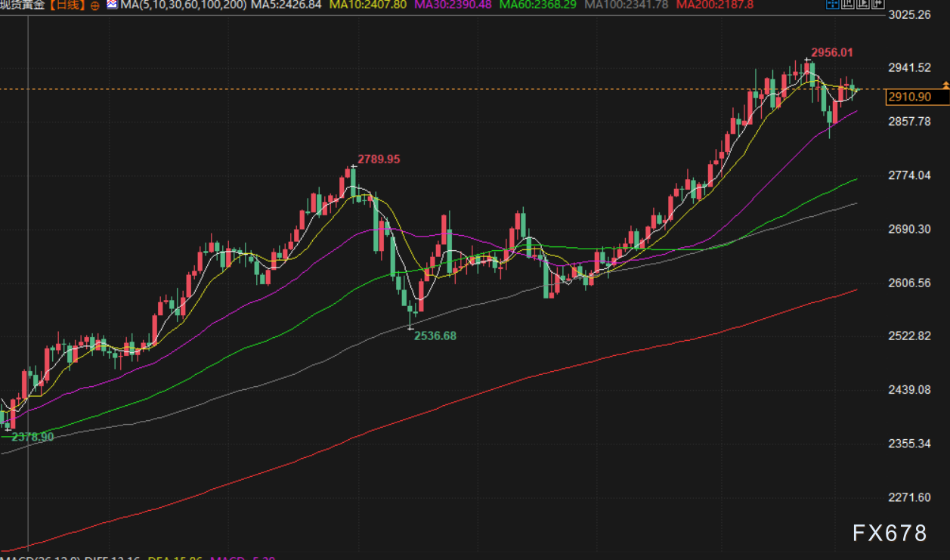Click the orange arrow marker at right edge
The height and width of the screenshot is (560, 950).
click(945, 84)
